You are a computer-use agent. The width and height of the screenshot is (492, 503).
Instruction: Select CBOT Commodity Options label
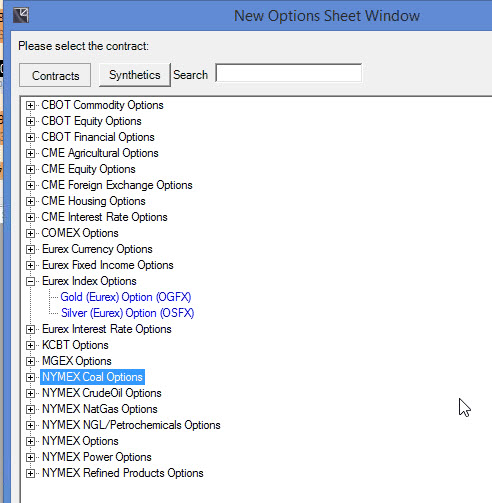point(102,105)
